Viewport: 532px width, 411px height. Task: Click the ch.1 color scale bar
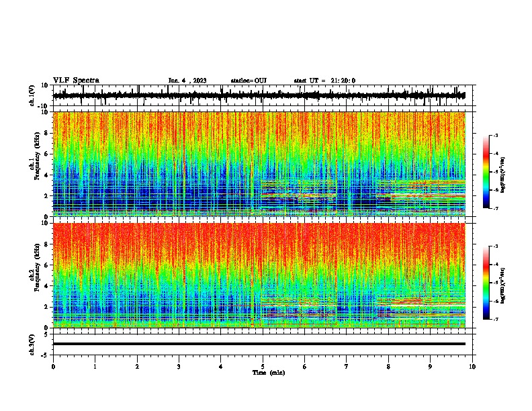coord(486,172)
